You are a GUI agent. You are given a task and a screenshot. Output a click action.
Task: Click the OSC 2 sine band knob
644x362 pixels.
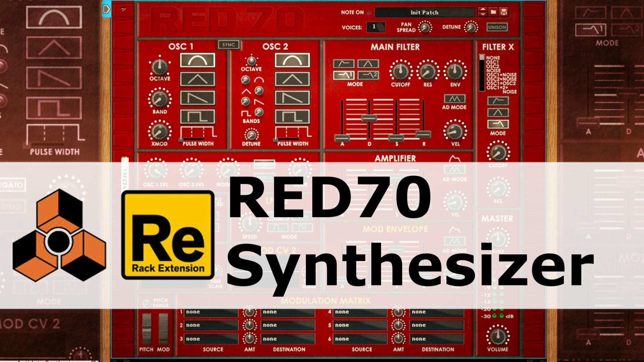coord(246,80)
